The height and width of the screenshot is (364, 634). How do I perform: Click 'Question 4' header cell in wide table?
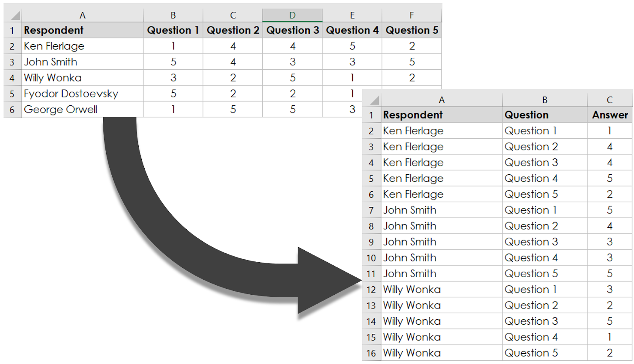click(352, 30)
